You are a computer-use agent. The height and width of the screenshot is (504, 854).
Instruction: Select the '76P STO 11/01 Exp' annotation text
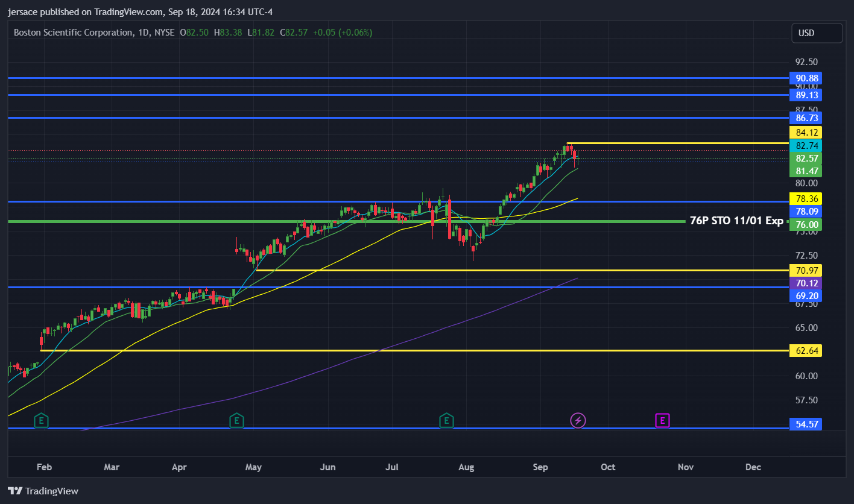tap(736, 221)
